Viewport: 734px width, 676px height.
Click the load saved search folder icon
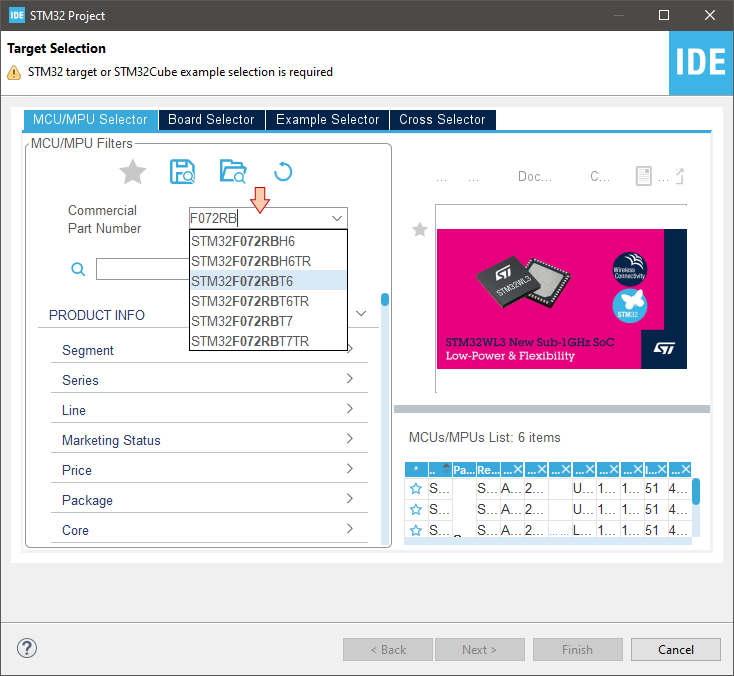233,171
